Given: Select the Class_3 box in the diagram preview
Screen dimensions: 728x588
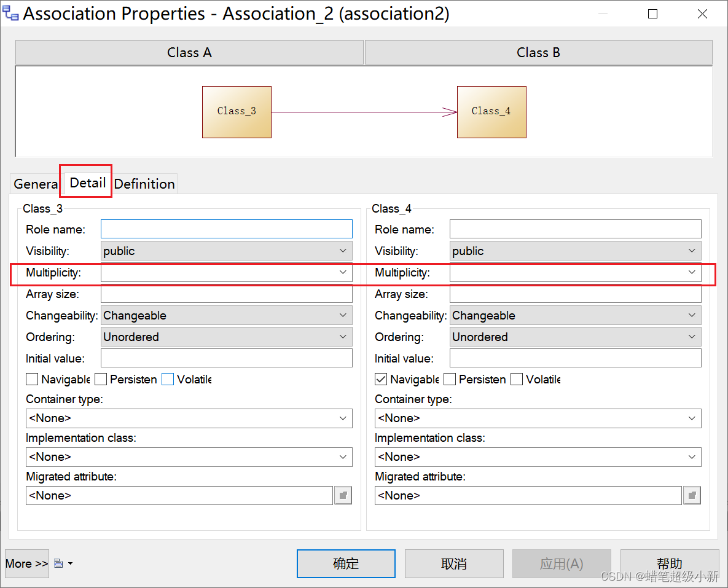Looking at the screenshot, I should pyautogui.click(x=237, y=112).
